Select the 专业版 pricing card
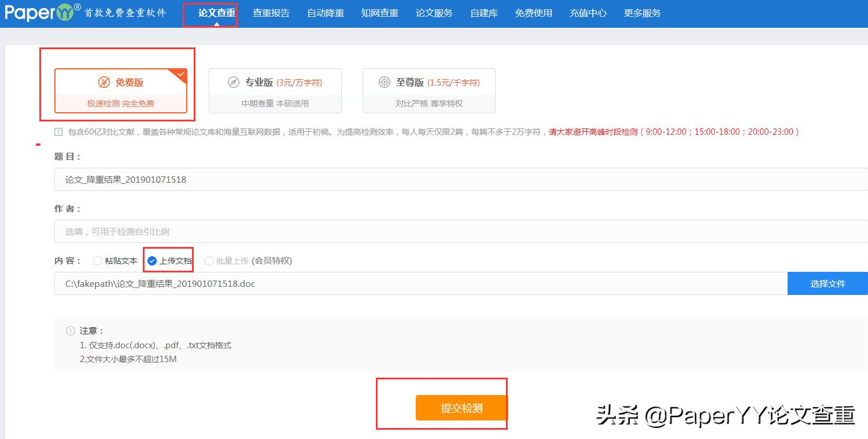The width and height of the screenshot is (868, 439). click(x=275, y=90)
